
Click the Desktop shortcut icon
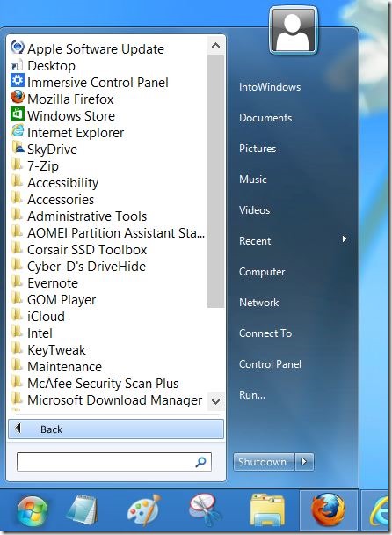pyautogui.click(x=17, y=65)
